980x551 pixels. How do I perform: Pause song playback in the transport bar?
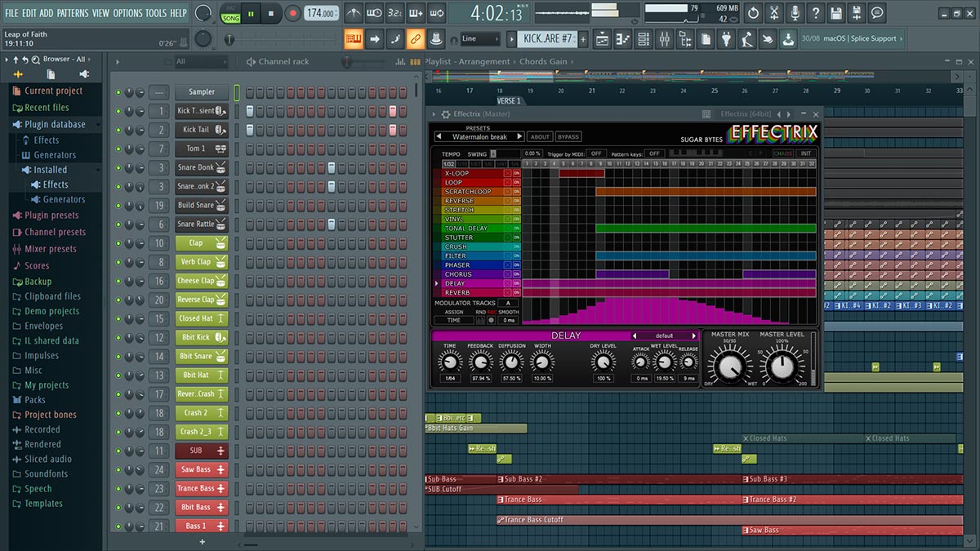(x=251, y=13)
